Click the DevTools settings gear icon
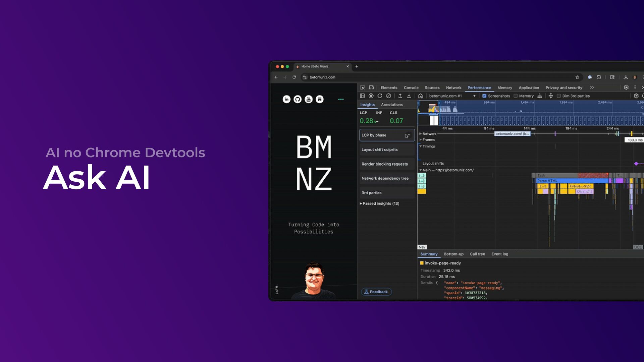 (x=626, y=87)
